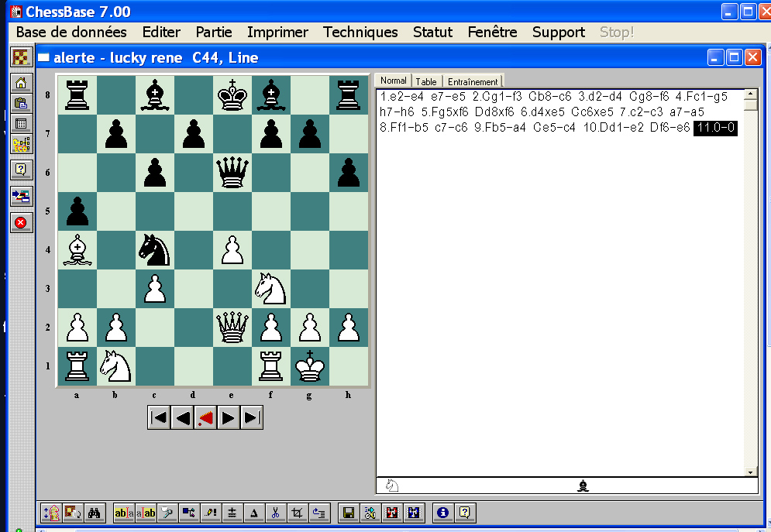The image size is (771, 532).
Task: Save game with floppy disk icon
Action: click(349, 513)
